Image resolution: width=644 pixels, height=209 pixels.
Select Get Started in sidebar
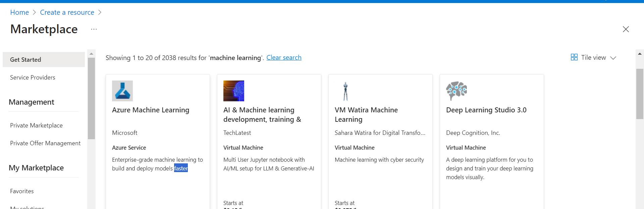coord(44,59)
